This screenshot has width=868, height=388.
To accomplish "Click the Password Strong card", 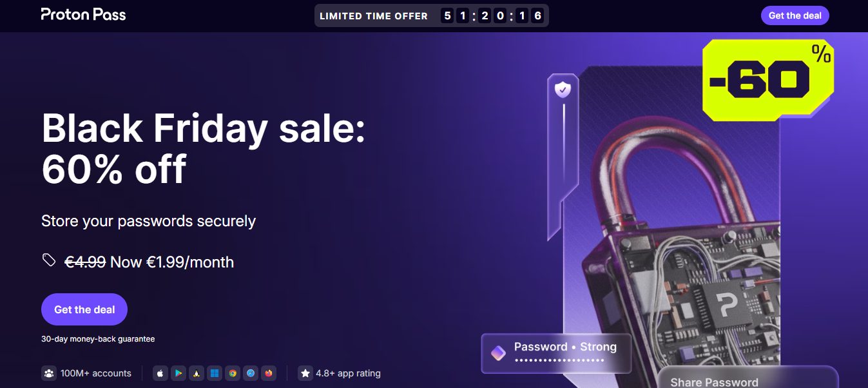I will [x=555, y=353].
